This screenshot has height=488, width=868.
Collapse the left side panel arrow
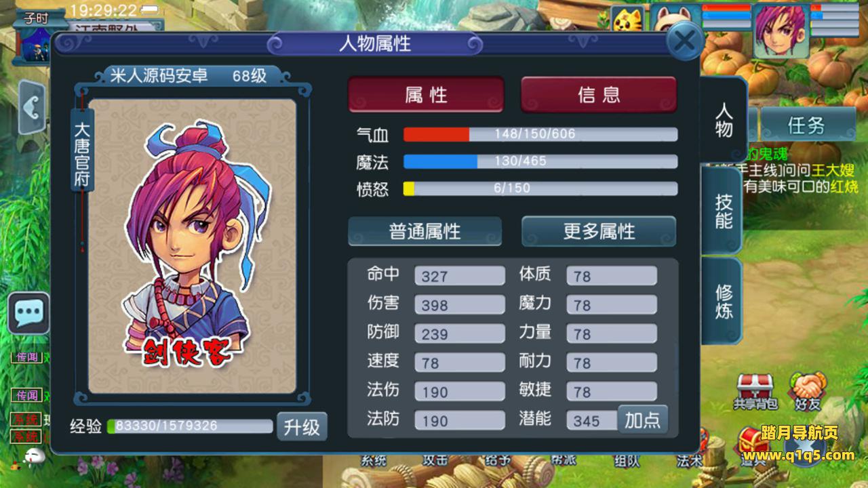click(x=32, y=107)
